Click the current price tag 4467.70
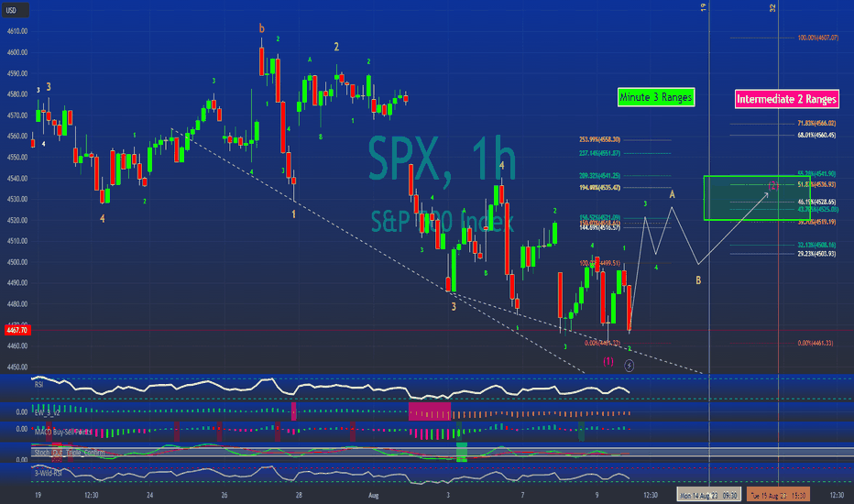The height and width of the screenshot is (504, 854). 17,330
